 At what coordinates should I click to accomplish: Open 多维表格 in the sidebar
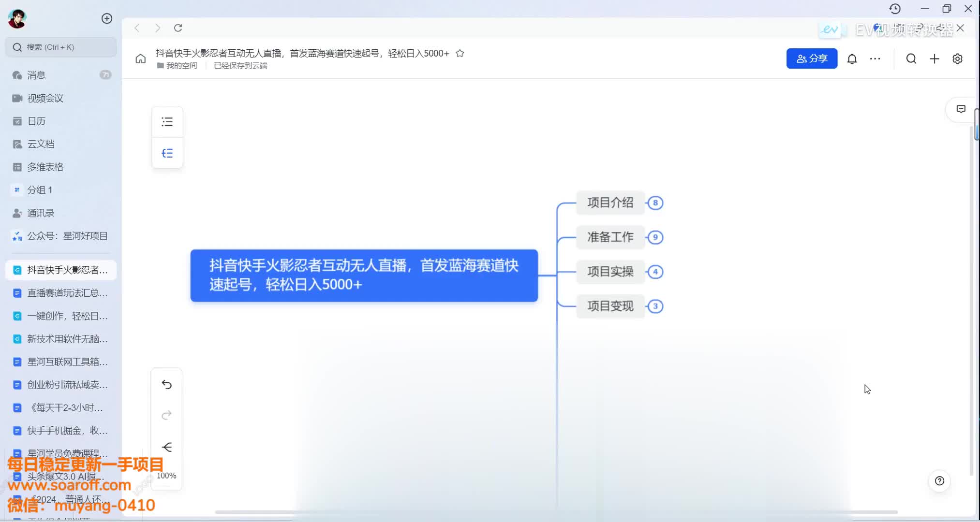[61, 167]
